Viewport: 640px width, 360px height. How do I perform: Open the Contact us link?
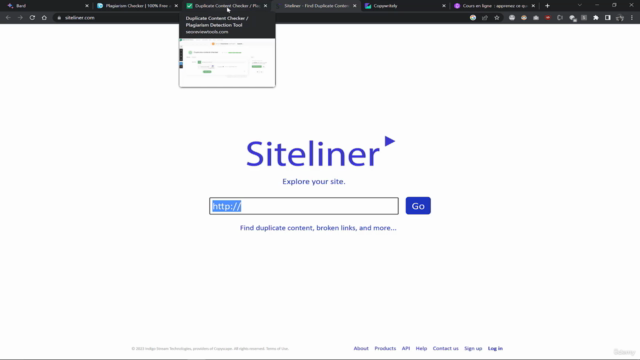tap(445, 348)
